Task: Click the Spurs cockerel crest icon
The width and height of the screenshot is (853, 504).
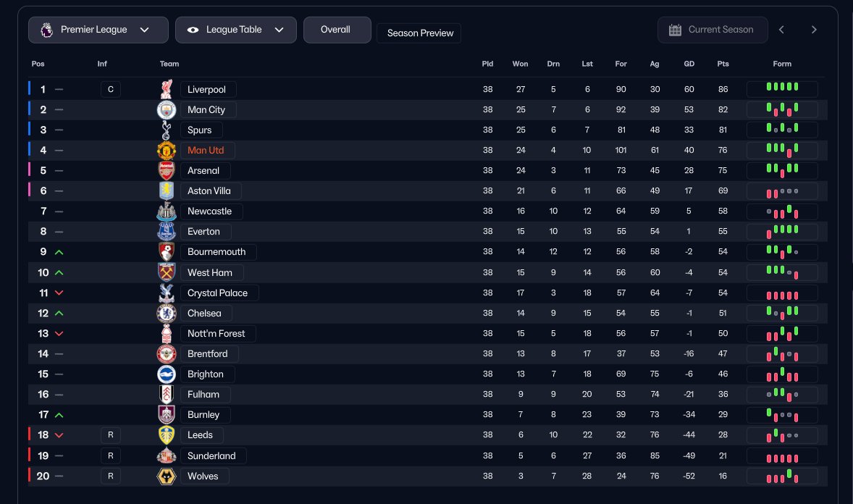Action: point(167,130)
